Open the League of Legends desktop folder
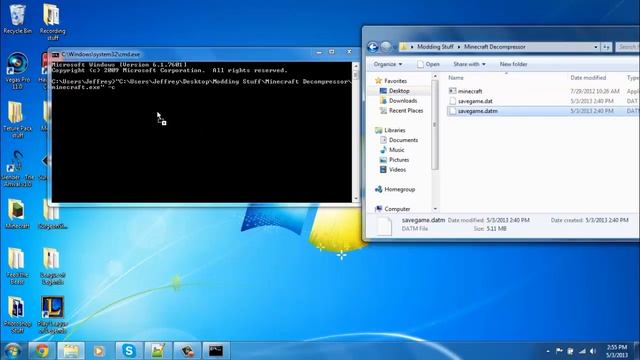This screenshot has height=360, width=640. 52,266
